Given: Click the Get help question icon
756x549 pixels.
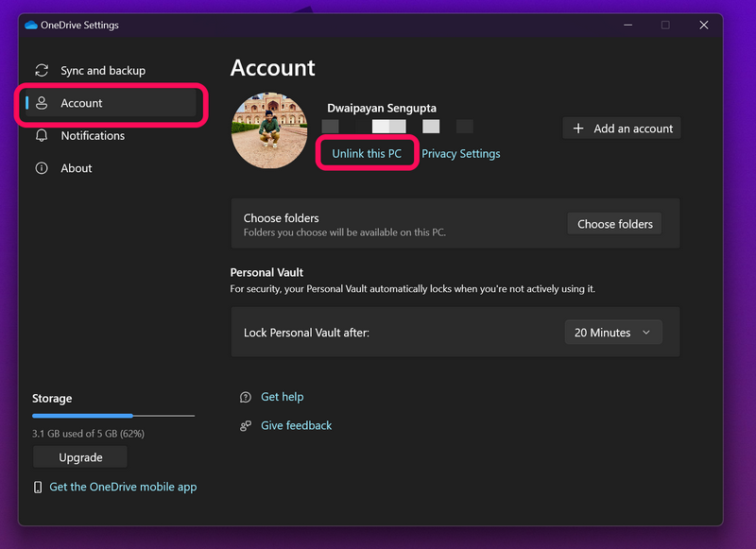Looking at the screenshot, I should (x=246, y=398).
